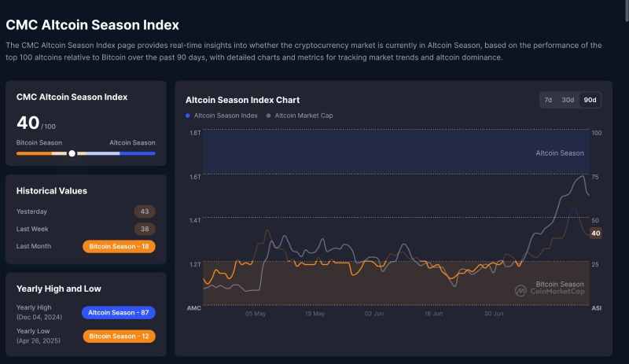Click the 1.8T left axis label

tap(195, 133)
